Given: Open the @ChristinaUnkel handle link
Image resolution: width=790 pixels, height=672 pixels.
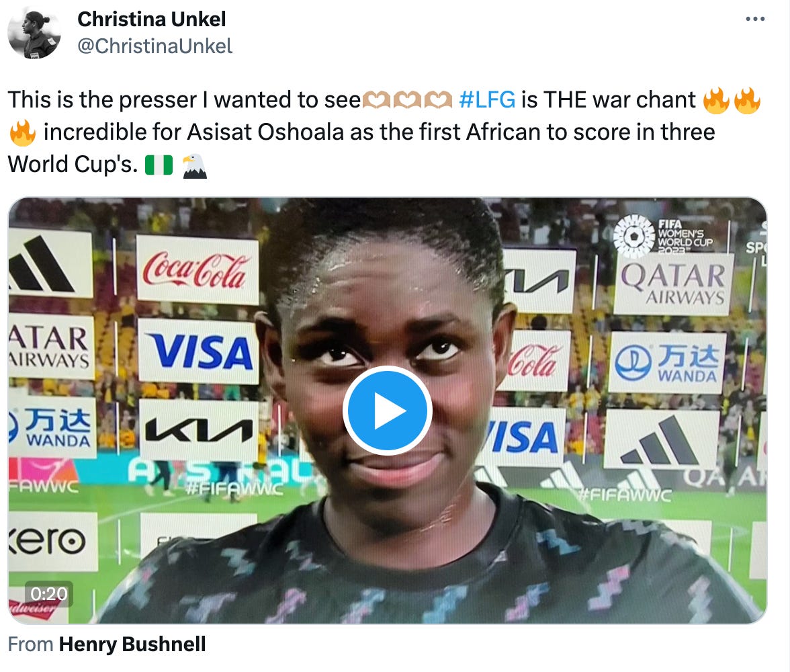Looking at the screenshot, I should [x=155, y=46].
